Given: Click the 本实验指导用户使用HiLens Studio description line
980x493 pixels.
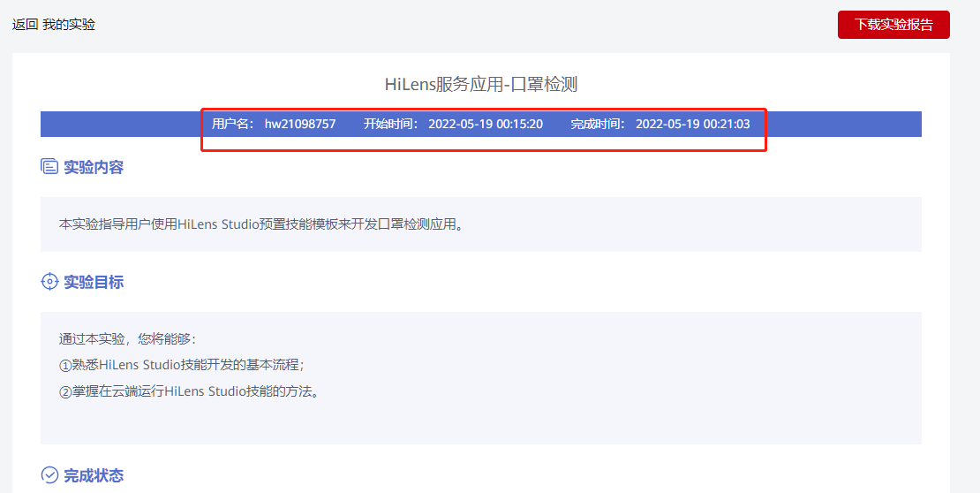Looking at the screenshot, I should coord(262,224).
